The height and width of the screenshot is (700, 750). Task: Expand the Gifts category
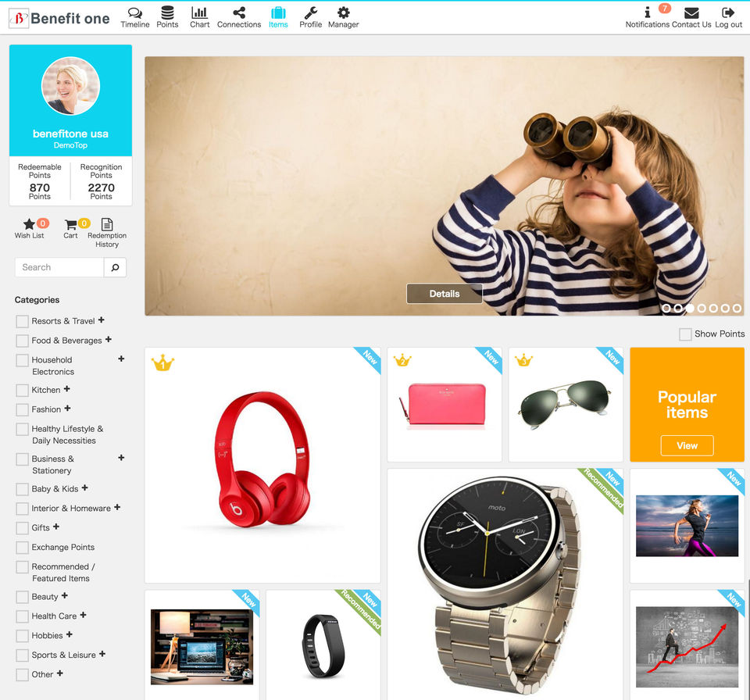56,527
